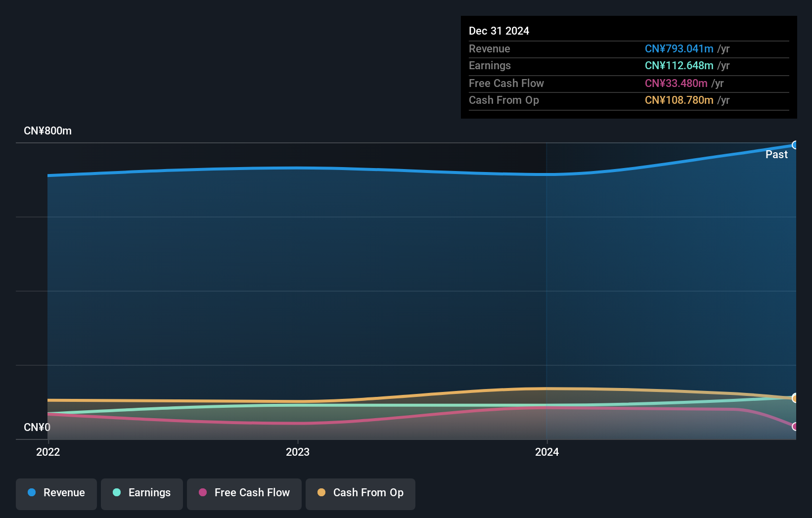Viewport: 812px width, 518px height.
Task: Click the 2022 x-axis label
Action: (x=48, y=452)
